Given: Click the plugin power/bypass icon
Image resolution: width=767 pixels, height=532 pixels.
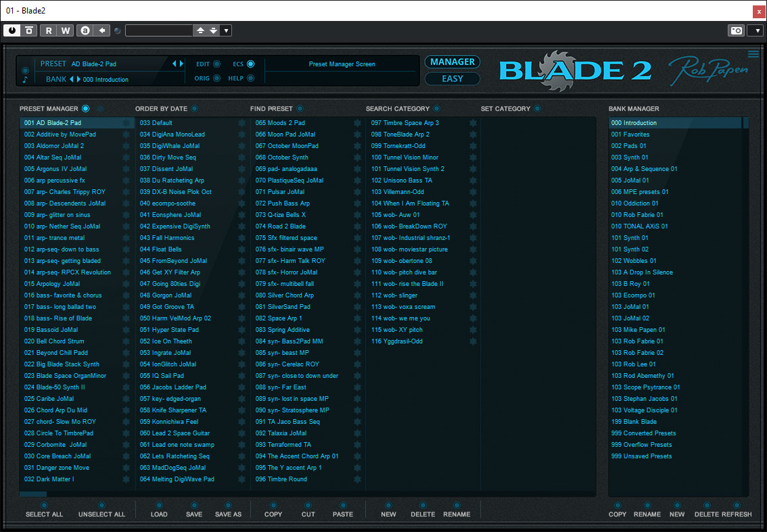Looking at the screenshot, I should pyautogui.click(x=12, y=30).
